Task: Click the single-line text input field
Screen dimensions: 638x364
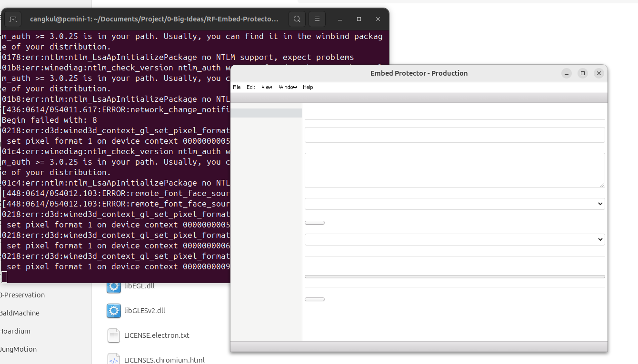Action: [455, 135]
